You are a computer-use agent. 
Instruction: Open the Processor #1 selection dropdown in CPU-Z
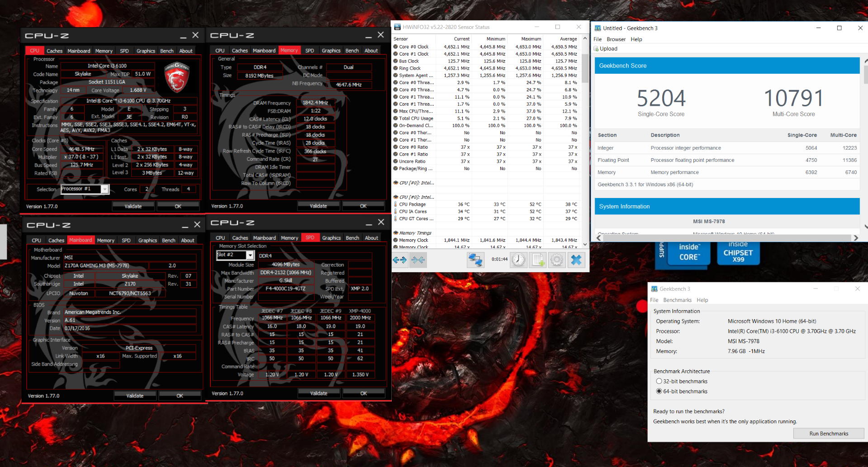[x=104, y=189]
